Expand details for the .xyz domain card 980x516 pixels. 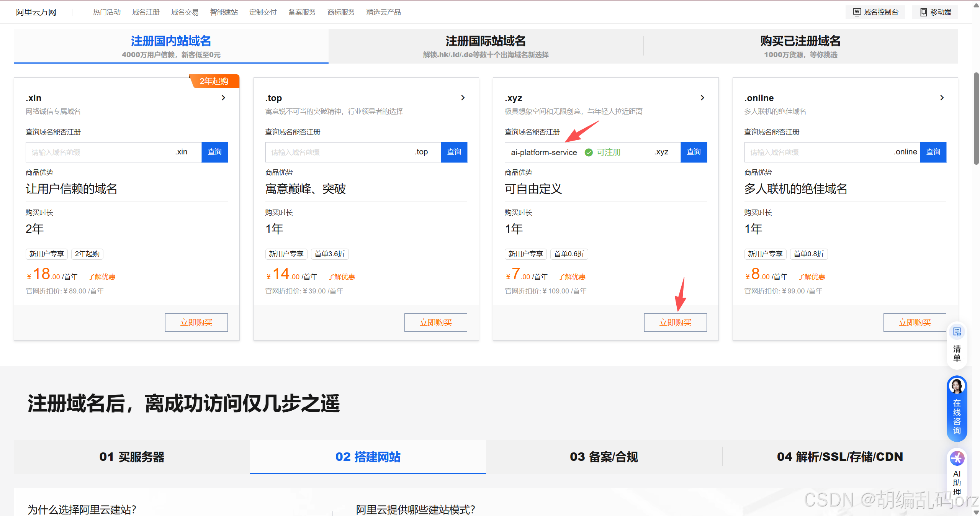pos(702,98)
